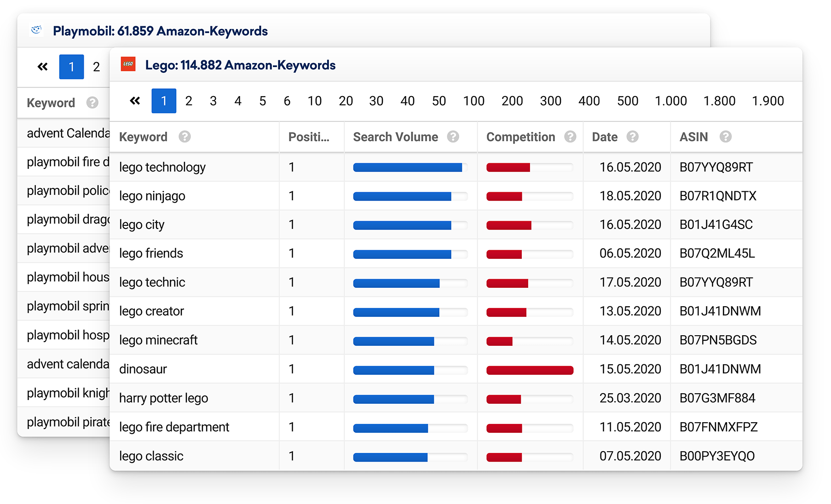Viewport: 831px width, 504px height.
Task: Jump to page 1.800 in Lego pagination
Action: click(x=719, y=101)
